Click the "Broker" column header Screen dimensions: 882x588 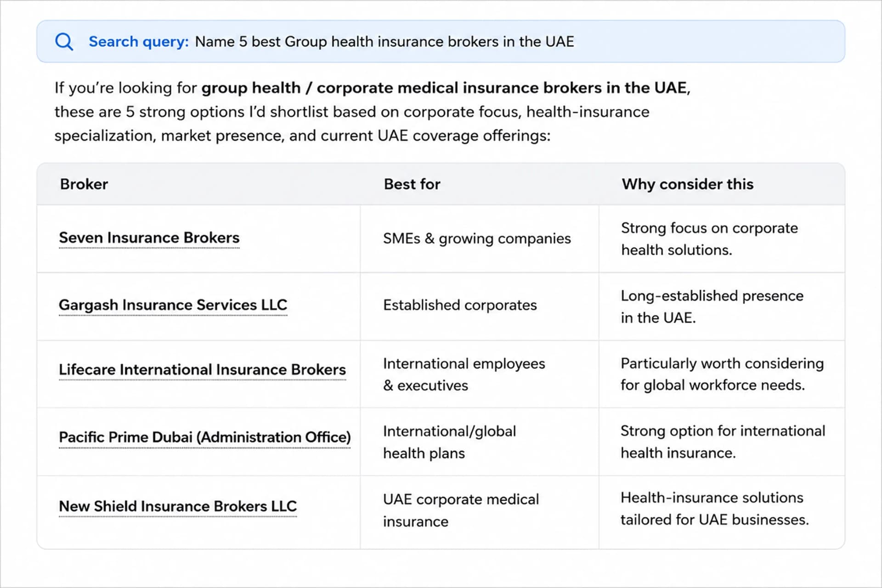pos(84,184)
